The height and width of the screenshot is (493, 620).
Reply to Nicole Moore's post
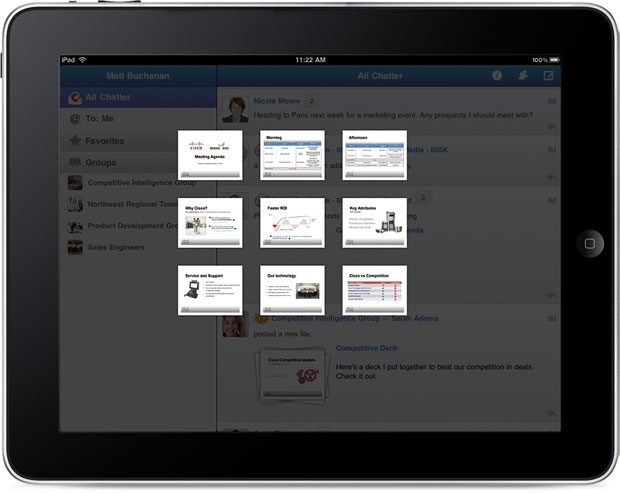pyautogui.click(x=551, y=127)
